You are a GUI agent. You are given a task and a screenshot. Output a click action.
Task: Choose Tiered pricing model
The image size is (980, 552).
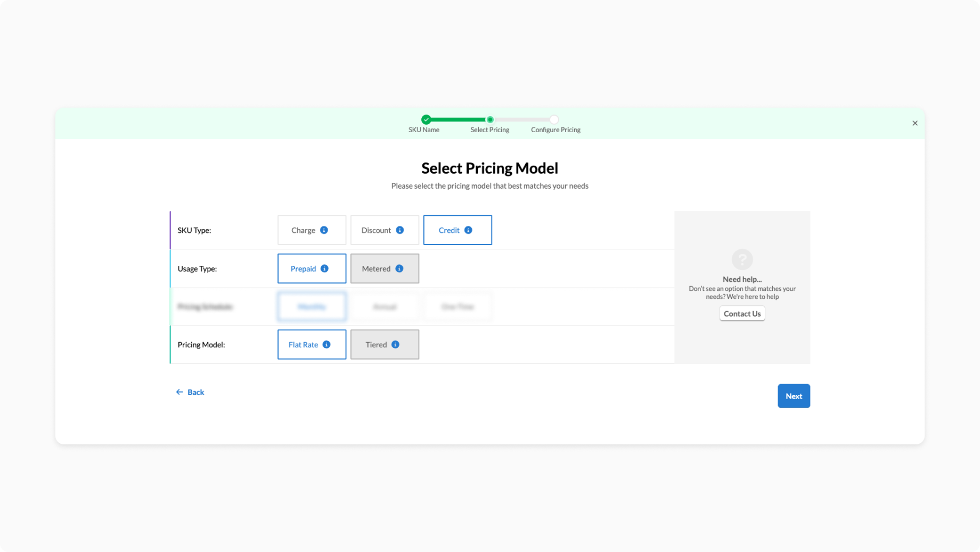[x=376, y=345]
